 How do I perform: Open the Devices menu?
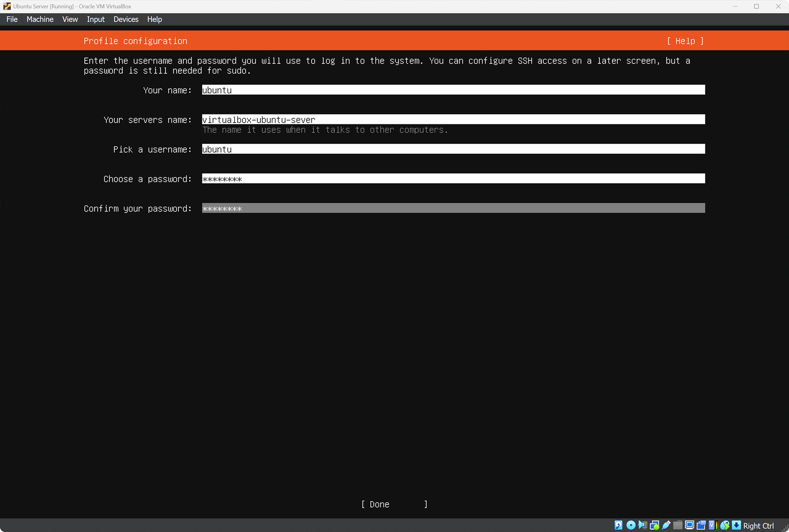coord(125,19)
